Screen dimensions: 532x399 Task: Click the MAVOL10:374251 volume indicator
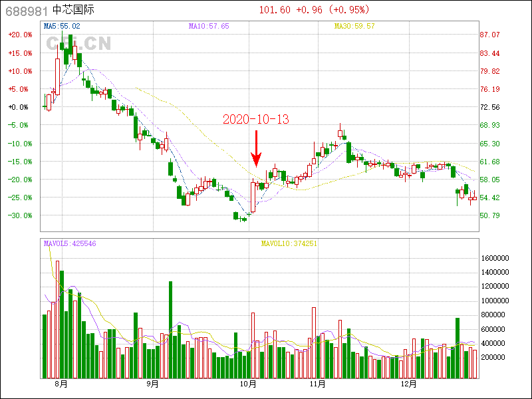click(x=289, y=244)
